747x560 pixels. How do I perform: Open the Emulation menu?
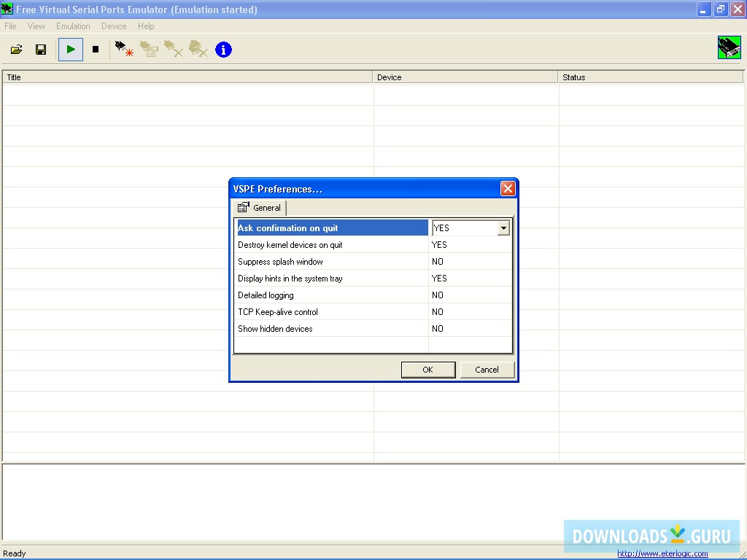click(73, 26)
